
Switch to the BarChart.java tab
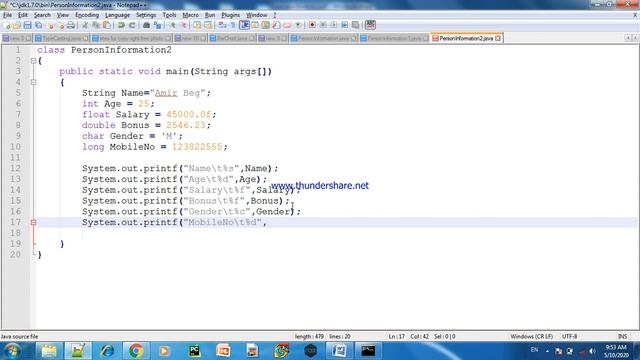pos(232,38)
